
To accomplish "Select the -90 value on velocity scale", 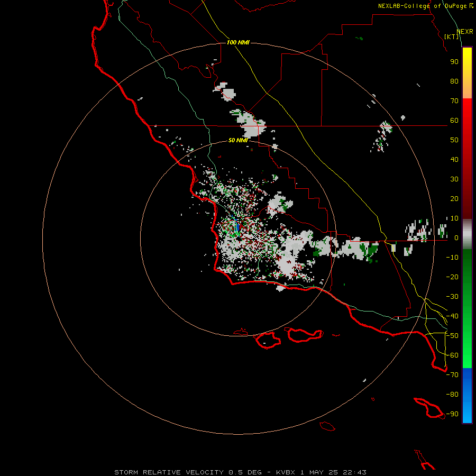I will click(452, 414).
